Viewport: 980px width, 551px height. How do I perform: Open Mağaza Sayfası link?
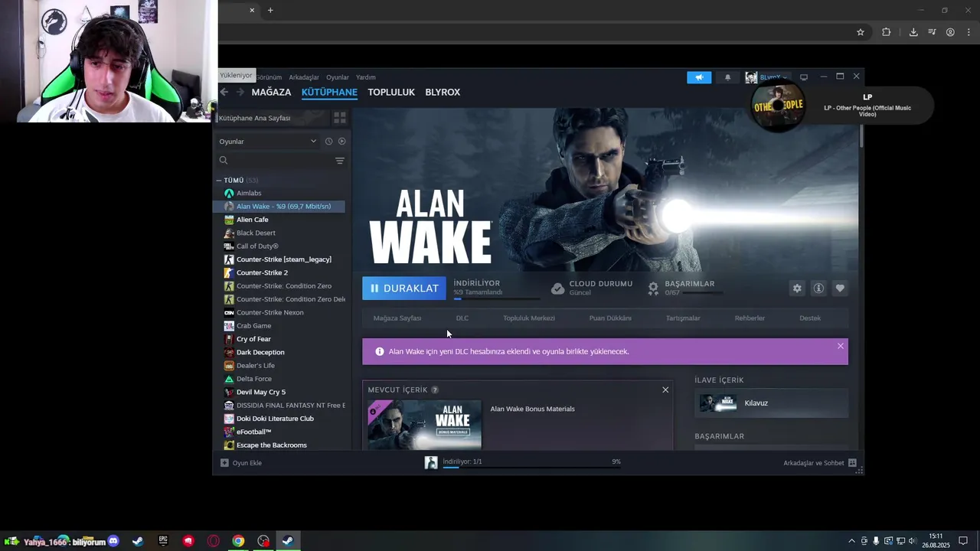397,318
